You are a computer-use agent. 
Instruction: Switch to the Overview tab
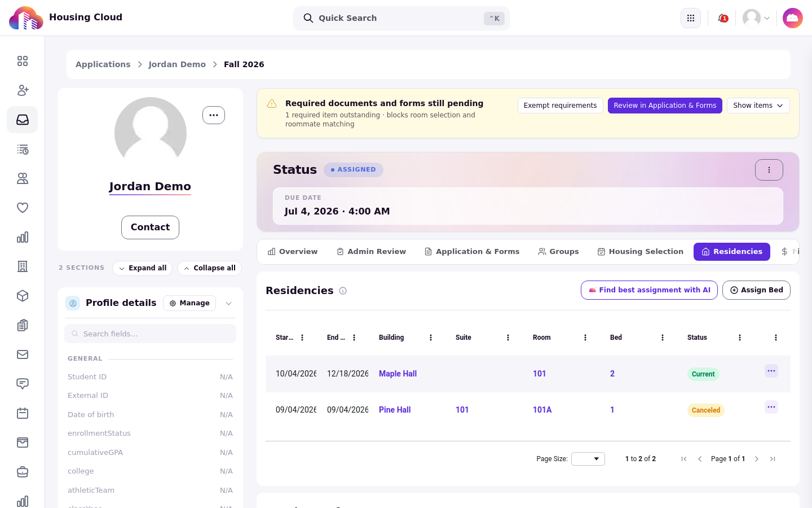click(293, 252)
